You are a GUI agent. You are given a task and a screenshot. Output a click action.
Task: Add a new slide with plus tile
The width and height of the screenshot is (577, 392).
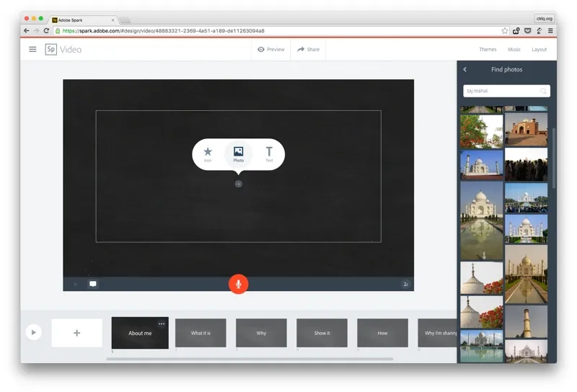[x=77, y=333]
